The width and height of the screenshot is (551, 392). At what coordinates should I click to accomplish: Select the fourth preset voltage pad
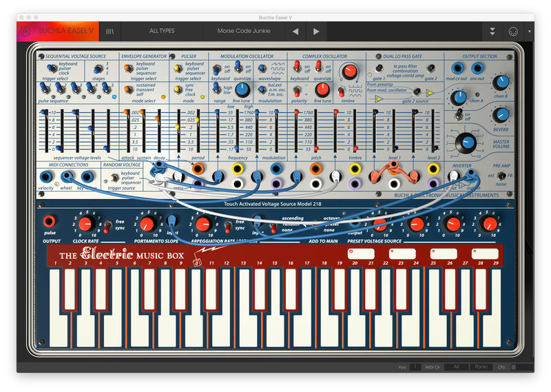tap(485, 254)
